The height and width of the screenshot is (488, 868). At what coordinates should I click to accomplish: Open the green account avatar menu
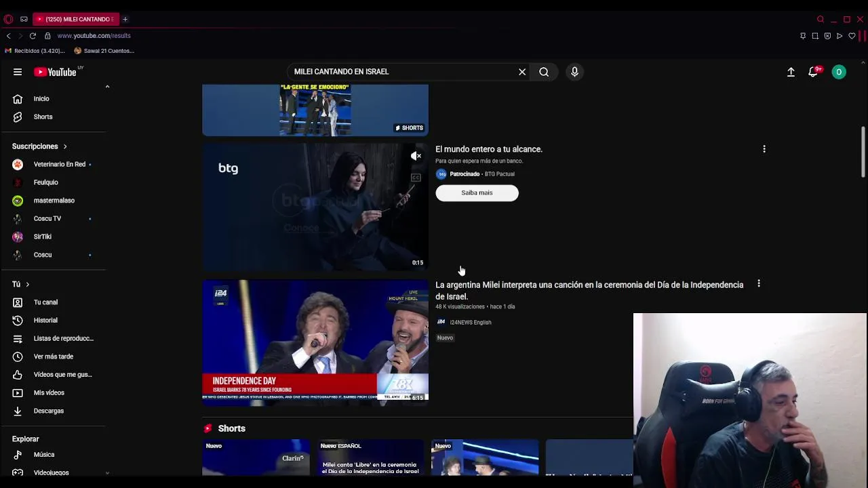[839, 72]
